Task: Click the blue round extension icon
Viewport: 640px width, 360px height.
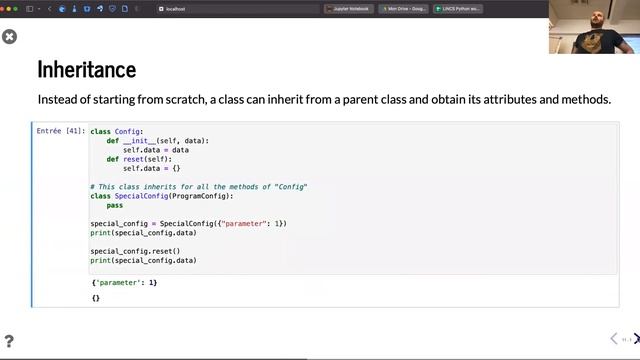Action: (62, 9)
